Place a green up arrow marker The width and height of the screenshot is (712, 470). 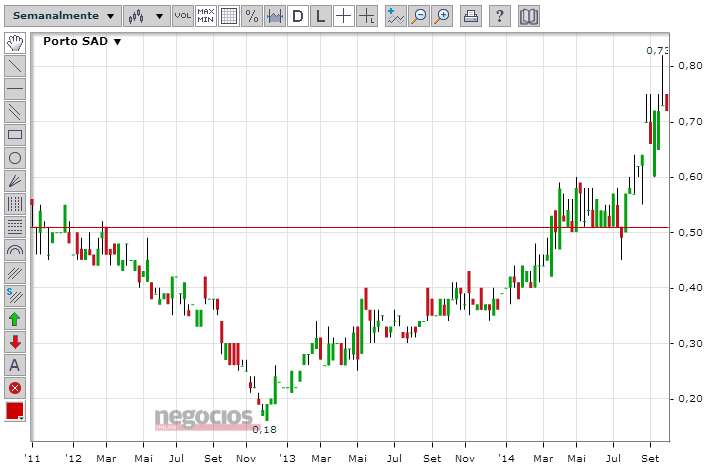point(15,319)
